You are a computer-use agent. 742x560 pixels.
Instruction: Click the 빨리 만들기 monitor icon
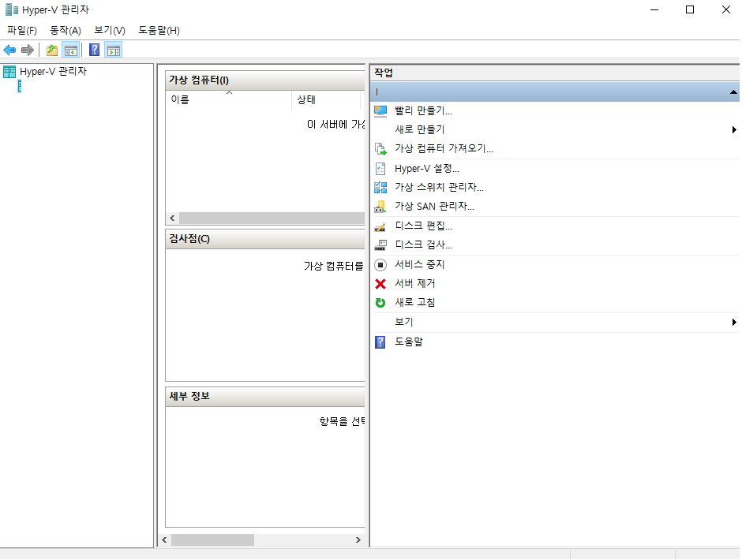tap(380, 111)
